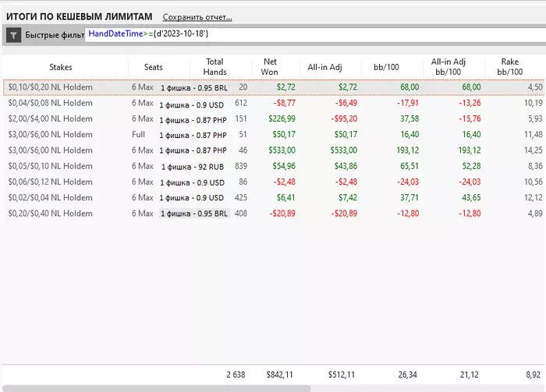Sort by the Seats column header
Screen dimensions: 546x392
153,67
